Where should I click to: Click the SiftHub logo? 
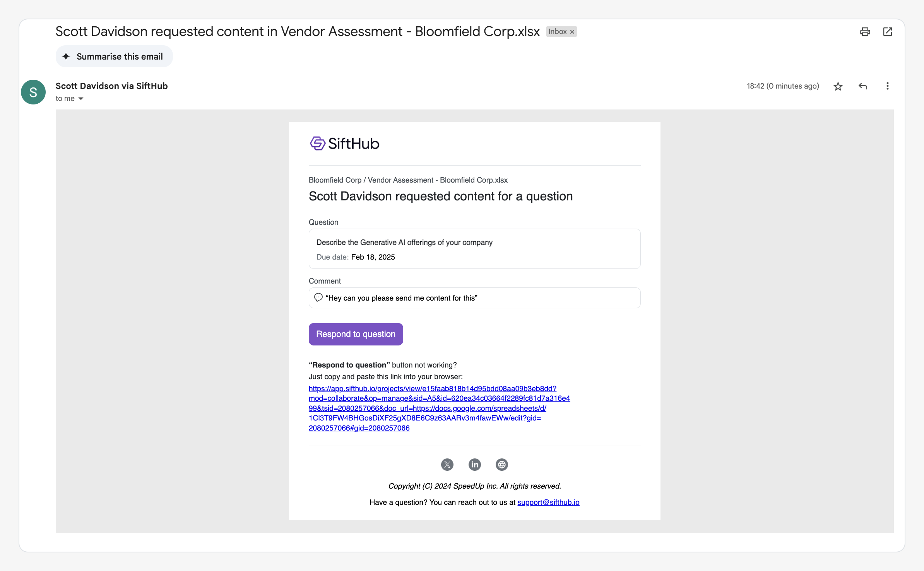tap(344, 144)
